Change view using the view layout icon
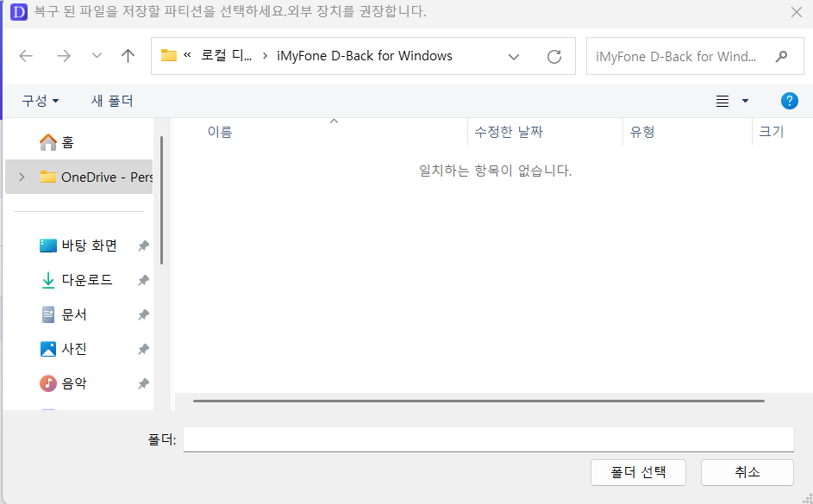 [722, 101]
